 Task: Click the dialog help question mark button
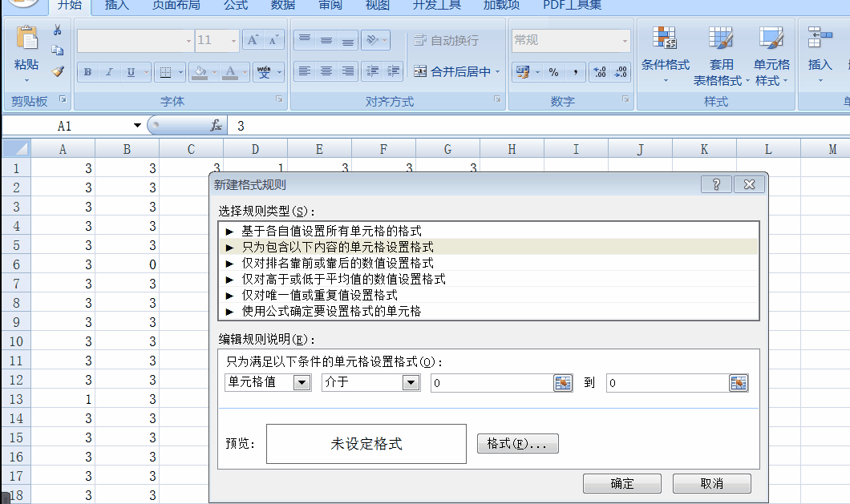point(716,184)
